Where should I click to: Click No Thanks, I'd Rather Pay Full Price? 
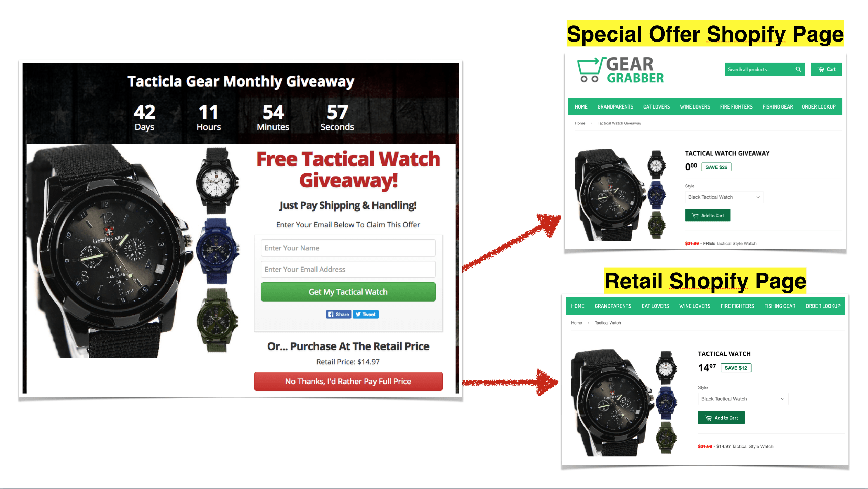pos(348,381)
